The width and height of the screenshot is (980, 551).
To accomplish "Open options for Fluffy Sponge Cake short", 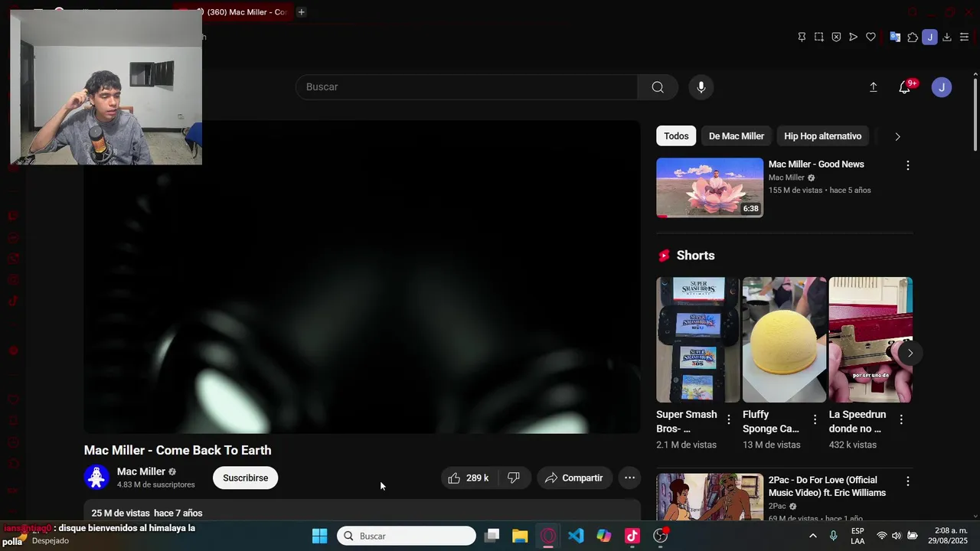I will [815, 419].
